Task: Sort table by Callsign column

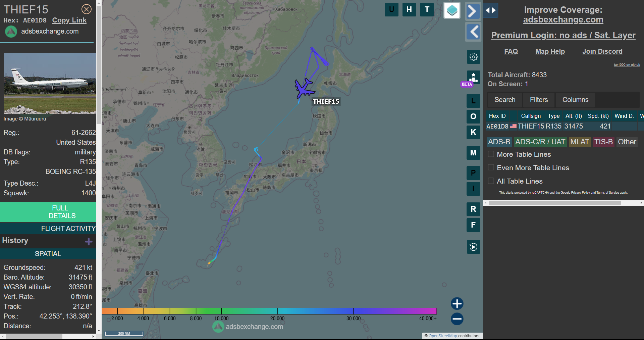Action: [x=531, y=116]
